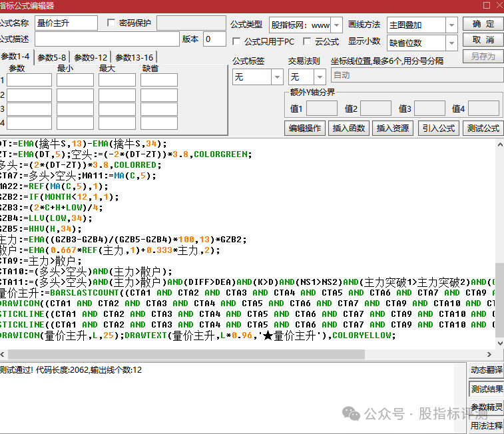Open the 动态翻译 panel tab
The height and width of the screenshot is (434, 504).
click(486, 369)
